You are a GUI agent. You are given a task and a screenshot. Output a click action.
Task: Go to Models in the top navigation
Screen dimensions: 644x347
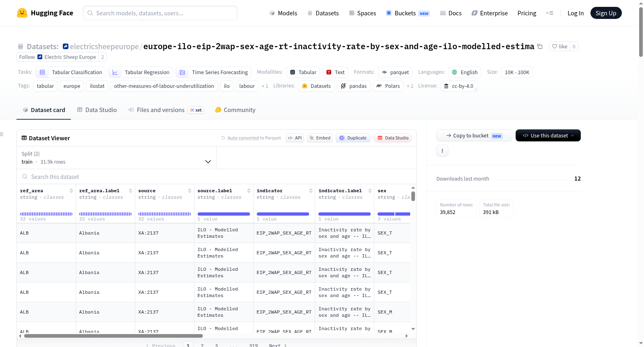[x=283, y=13]
